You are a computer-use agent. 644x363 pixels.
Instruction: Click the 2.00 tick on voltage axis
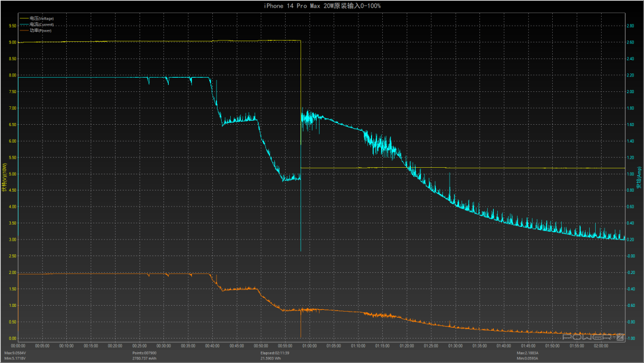point(13,273)
